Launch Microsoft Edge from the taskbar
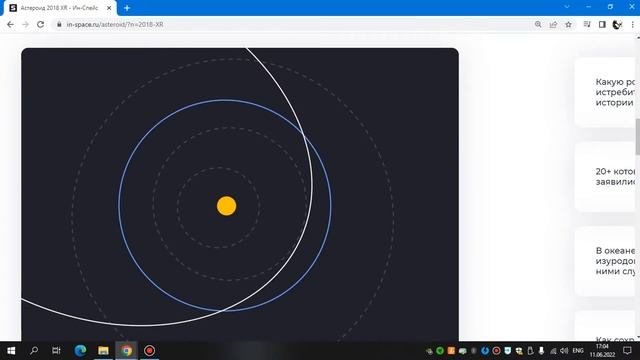The height and width of the screenshot is (360, 640). [80, 351]
